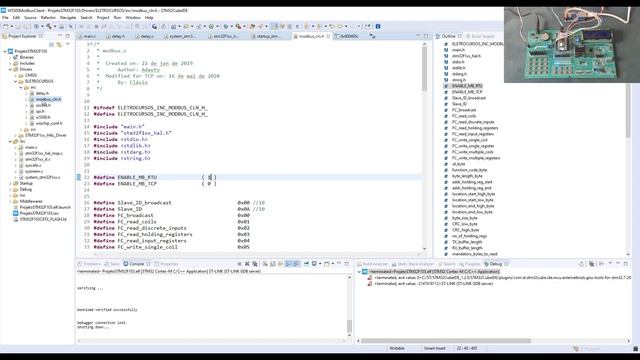Maximize the editor area

pos(426,36)
